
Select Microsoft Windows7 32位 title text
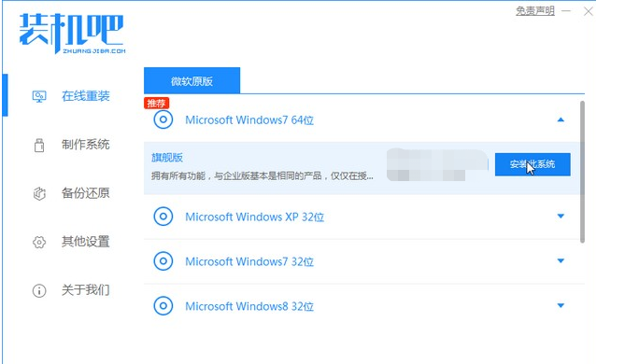249,261
